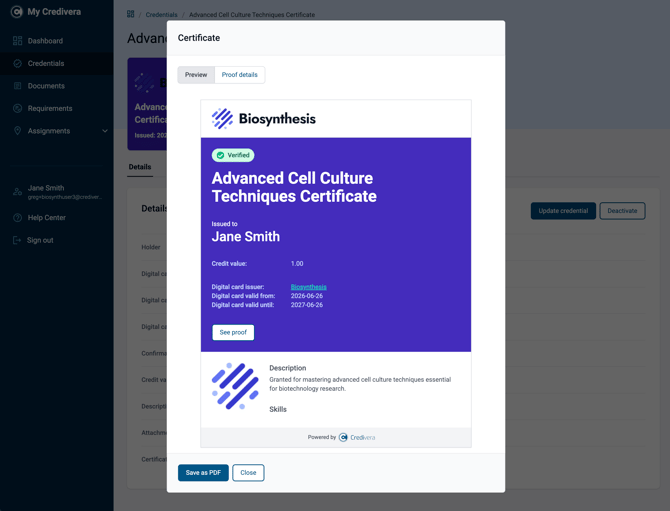Screen dimensions: 670x511
Task: Click the Holder label in background details
Action: [151, 247]
